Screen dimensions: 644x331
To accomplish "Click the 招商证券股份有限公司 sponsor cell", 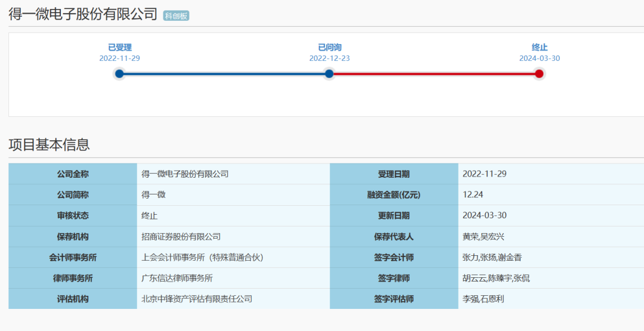I will [x=181, y=237].
